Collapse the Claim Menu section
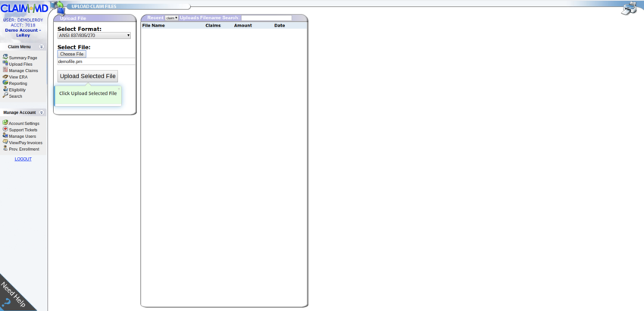 pos(41,47)
